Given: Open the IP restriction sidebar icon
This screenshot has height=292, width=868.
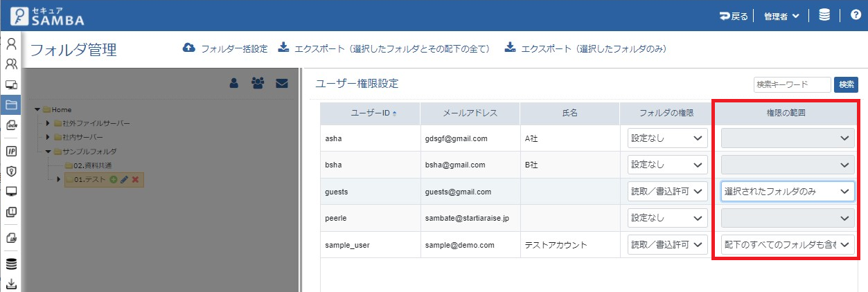Looking at the screenshot, I should tap(11, 151).
